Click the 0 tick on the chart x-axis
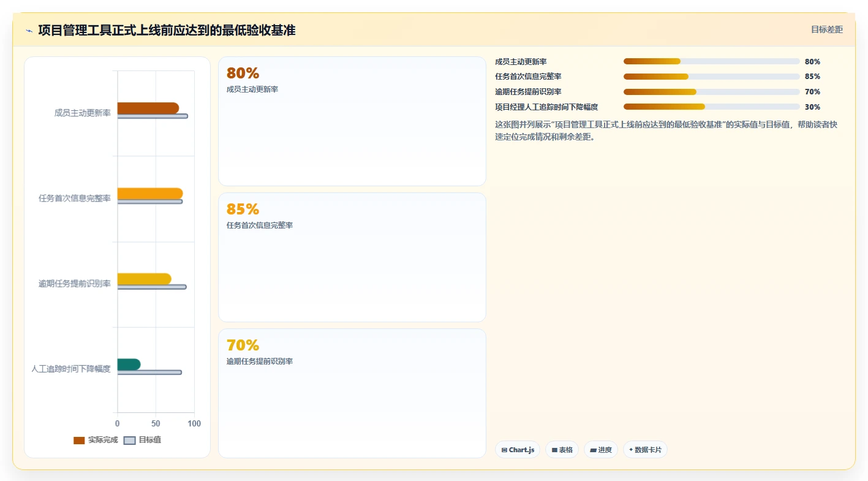Image resolution: width=868 pixels, height=481 pixels. pyautogui.click(x=118, y=423)
